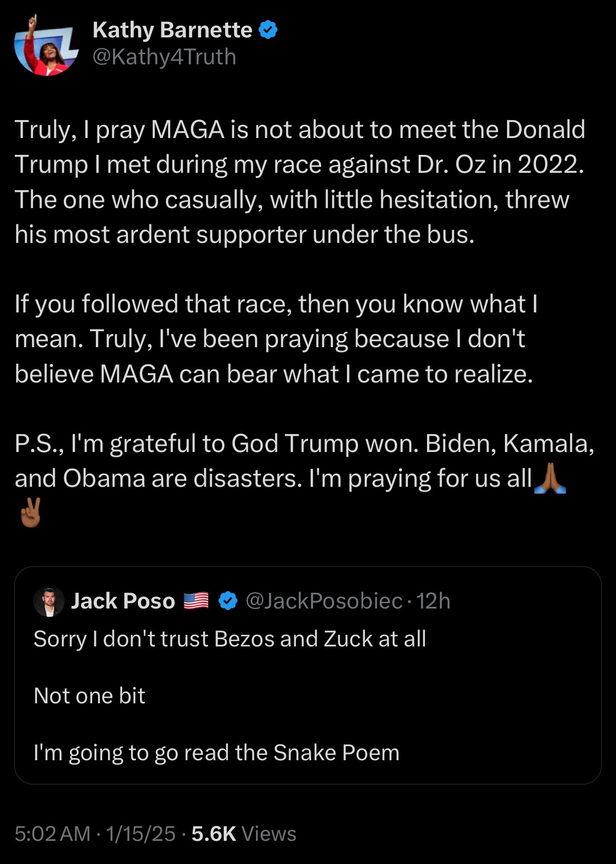Click the 12h timestamp on quoted tweet
616x864 pixels.
point(433,601)
